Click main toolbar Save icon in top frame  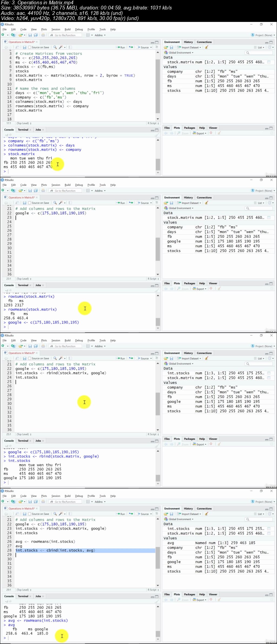coord(30,35)
